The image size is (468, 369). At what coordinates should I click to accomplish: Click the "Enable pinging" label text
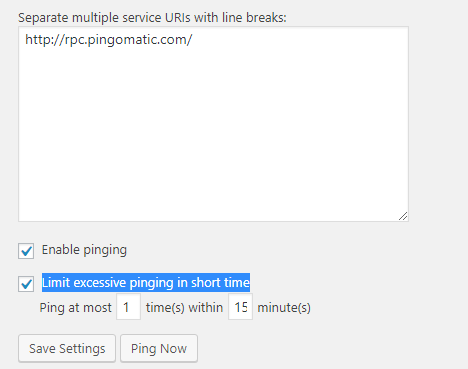tap(84, 250)
